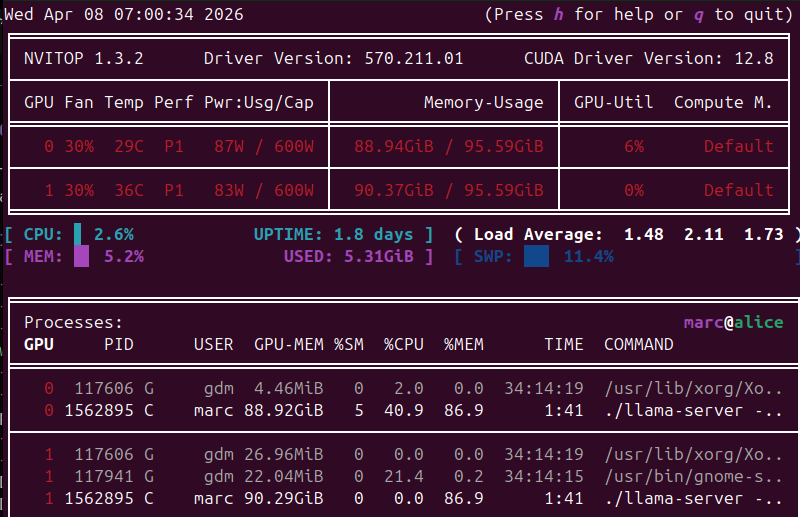Click the '%SM' column header
800x517 pixels.
(349, 344)
